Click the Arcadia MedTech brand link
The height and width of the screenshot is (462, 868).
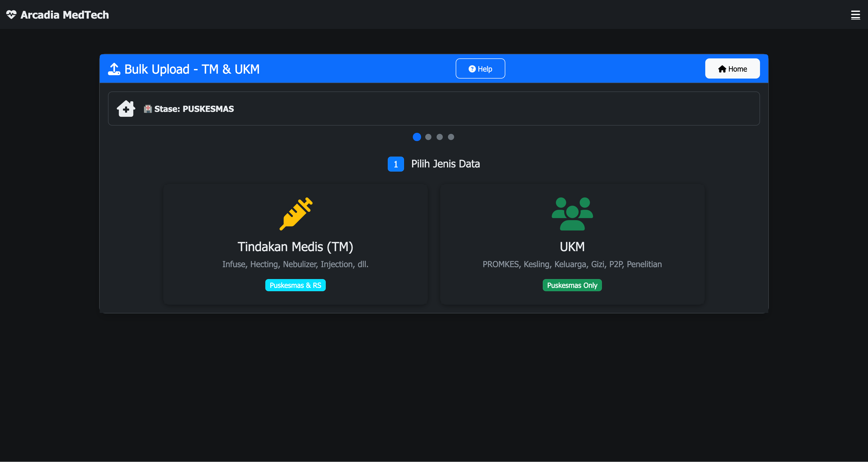pyautogui.click(x=64, y=15)
